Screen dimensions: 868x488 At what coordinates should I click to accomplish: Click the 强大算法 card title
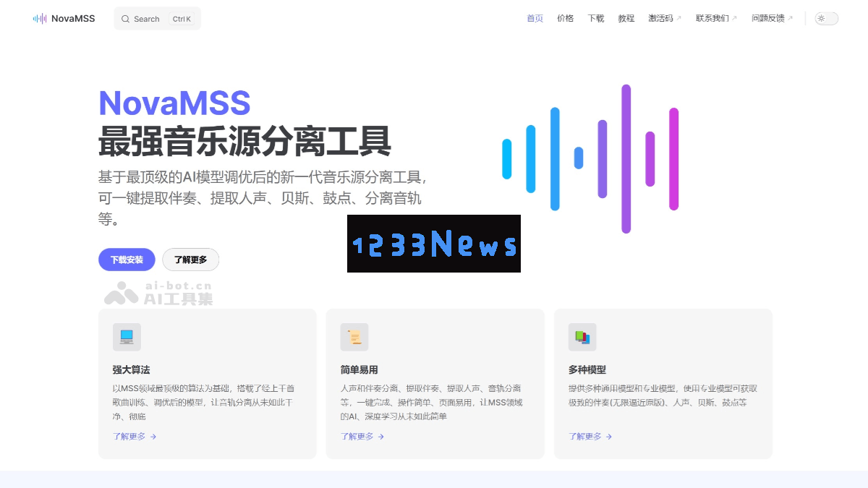click(x=132, y=369)
